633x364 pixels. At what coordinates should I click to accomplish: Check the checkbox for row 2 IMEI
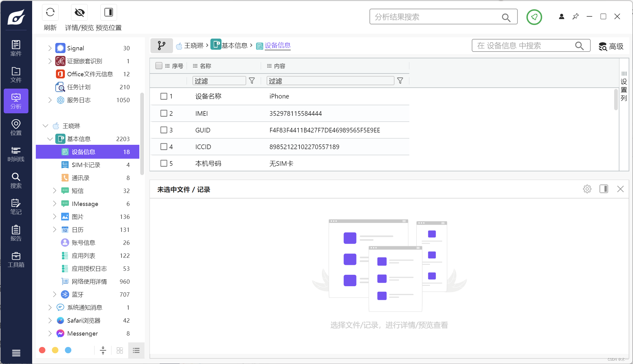164,113
